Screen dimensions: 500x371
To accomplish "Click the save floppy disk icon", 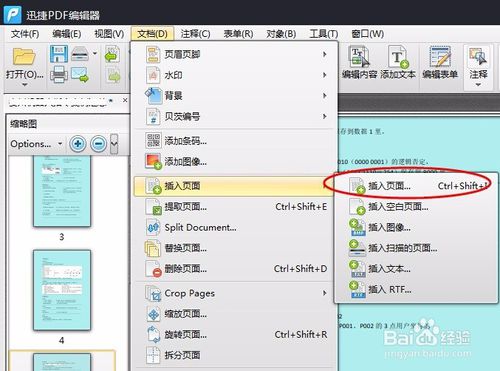I will [x=59, y=54].
